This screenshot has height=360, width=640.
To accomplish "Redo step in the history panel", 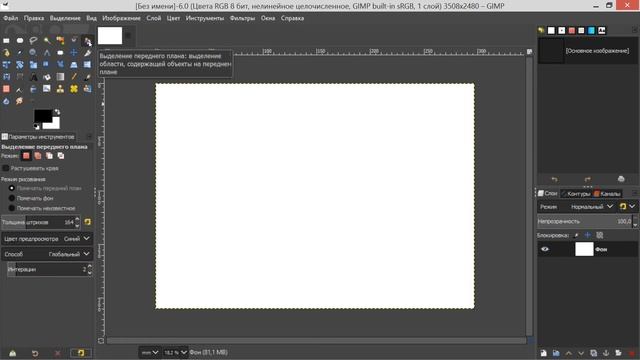I will (587, 179).
